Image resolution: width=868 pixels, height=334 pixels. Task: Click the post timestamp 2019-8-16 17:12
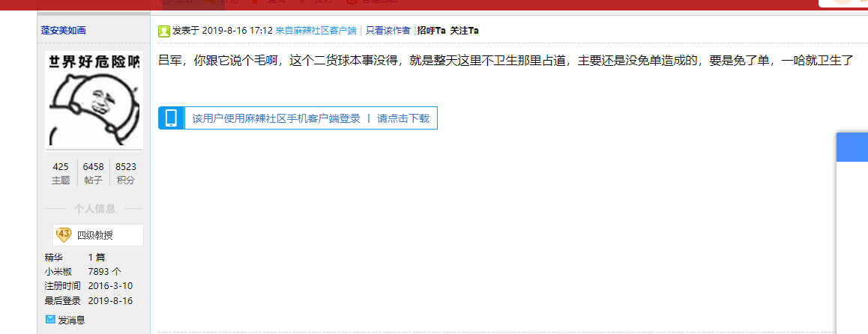[x=237, y=31]
